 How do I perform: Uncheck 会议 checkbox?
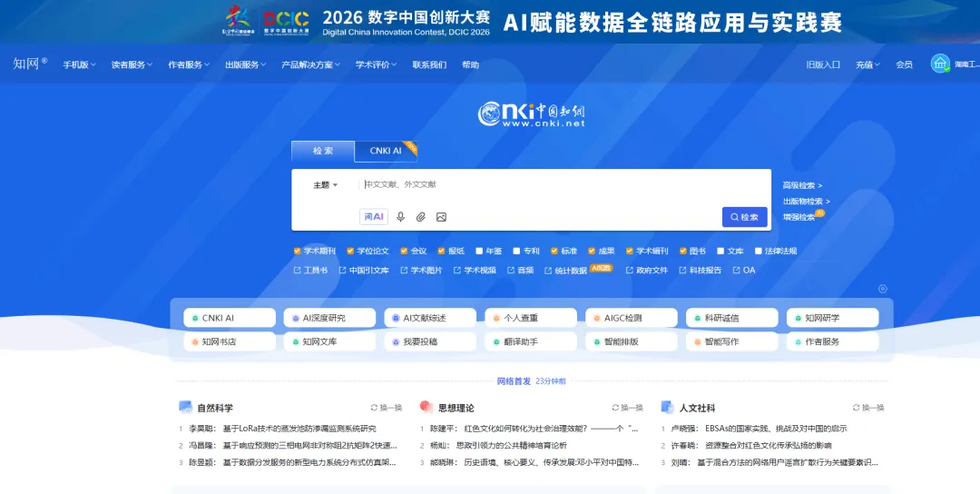pos(405,251)
